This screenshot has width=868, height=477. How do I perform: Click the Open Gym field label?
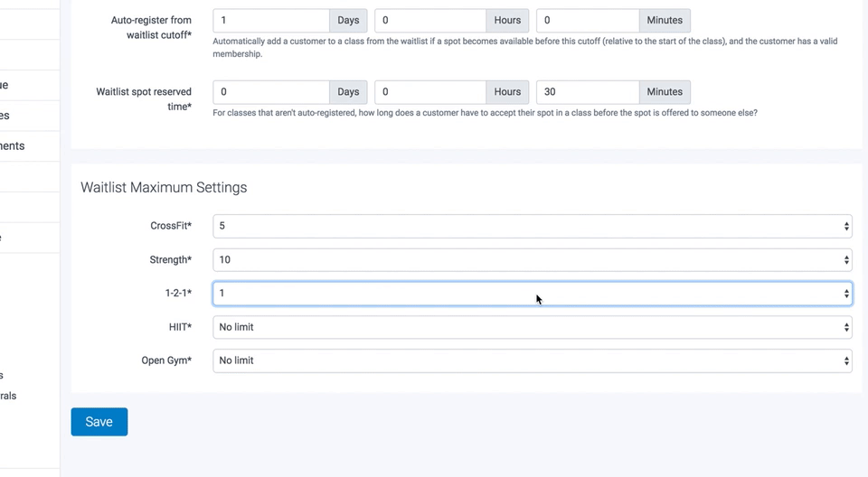click(166, 360)
